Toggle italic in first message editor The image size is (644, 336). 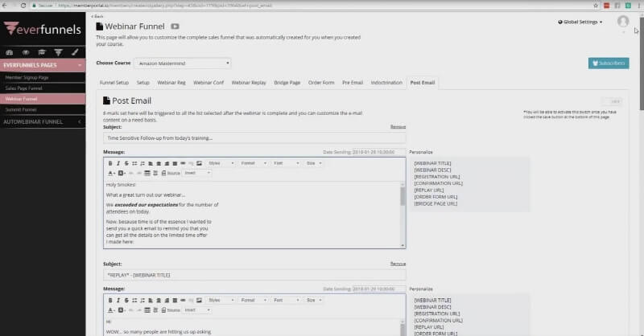(x=118, y=163)
